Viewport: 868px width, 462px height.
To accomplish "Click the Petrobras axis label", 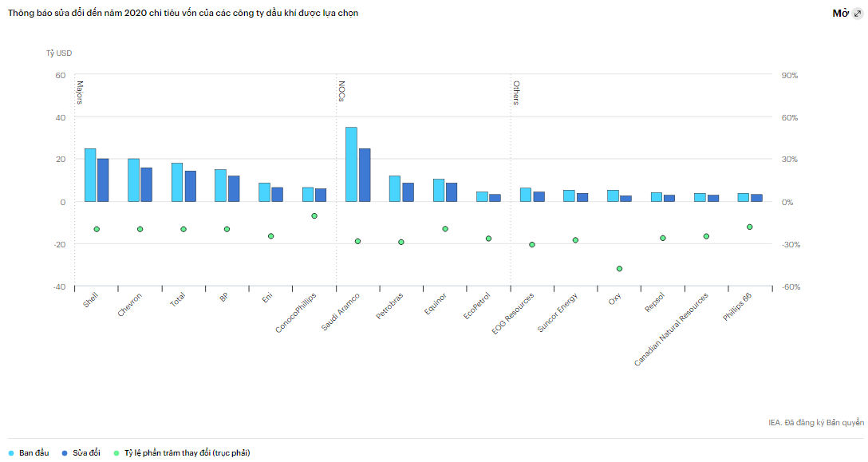I will (x=390, y=306).
